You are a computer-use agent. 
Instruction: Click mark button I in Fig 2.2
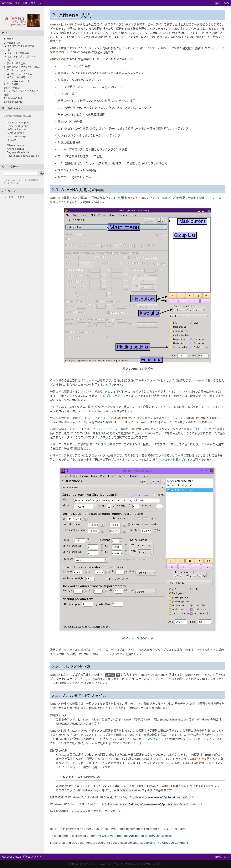[162, 481]
